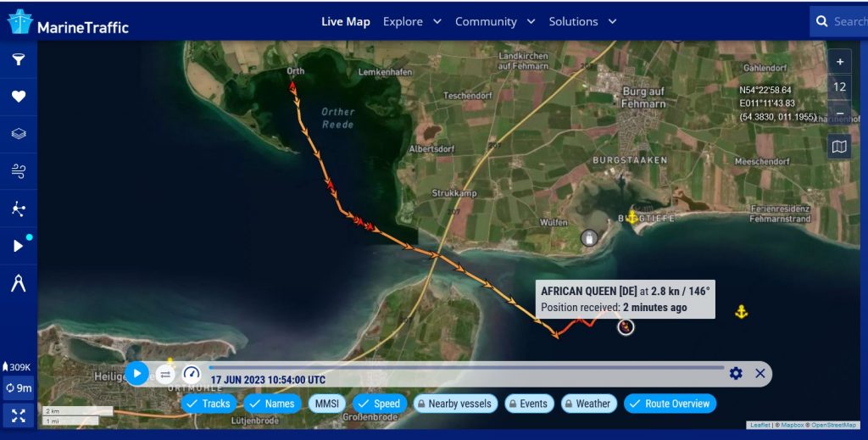
Task: Open the map layers panel
Action: click(18, 134)
